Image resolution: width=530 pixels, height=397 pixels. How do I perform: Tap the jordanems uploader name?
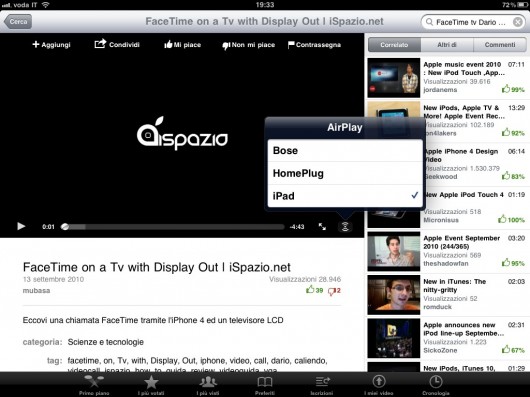pos(440,90)
